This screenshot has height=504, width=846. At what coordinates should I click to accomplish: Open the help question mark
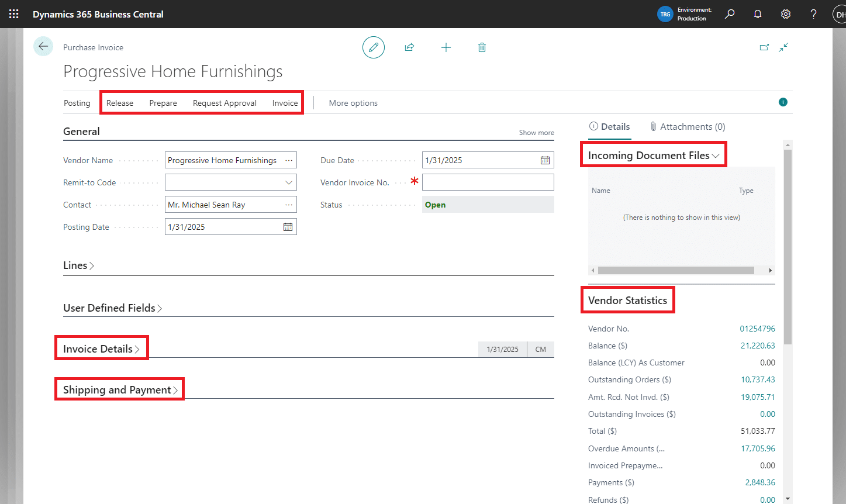point(813,14)
